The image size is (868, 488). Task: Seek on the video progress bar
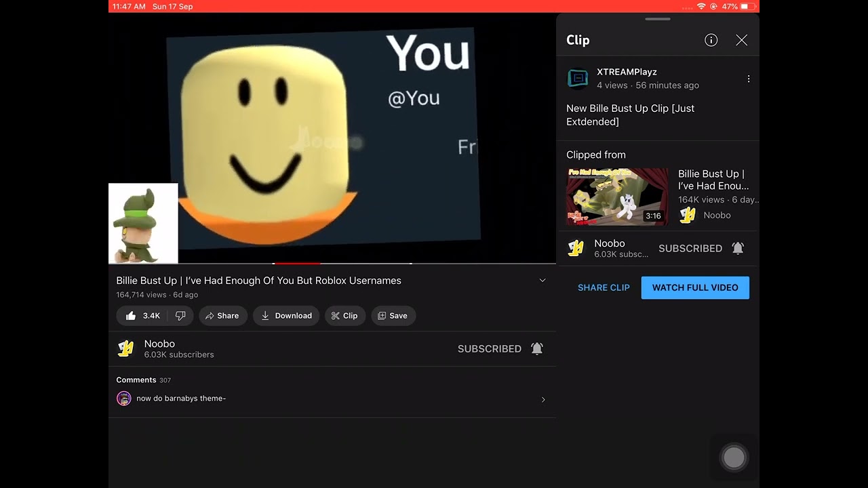pos(332,263)
